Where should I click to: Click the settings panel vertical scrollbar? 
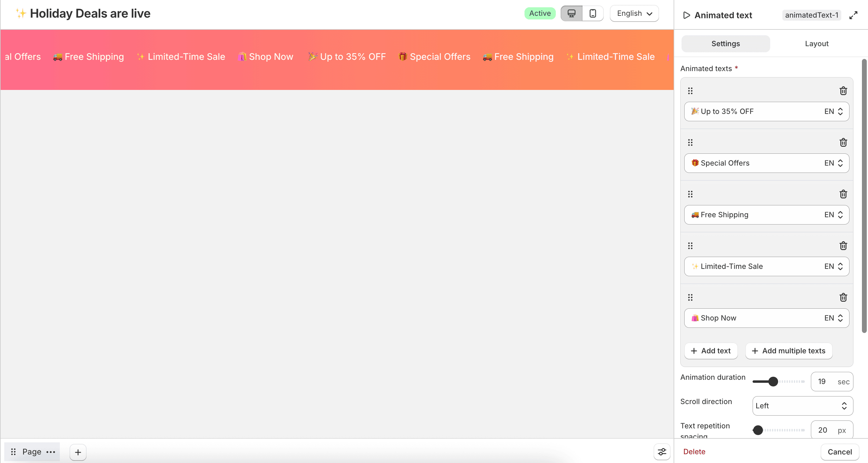[x=864, y=196]
